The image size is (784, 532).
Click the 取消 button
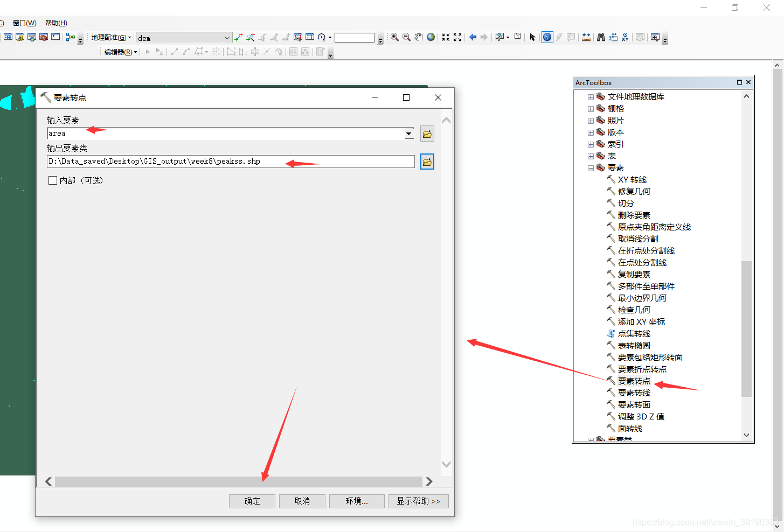[302, 501]
